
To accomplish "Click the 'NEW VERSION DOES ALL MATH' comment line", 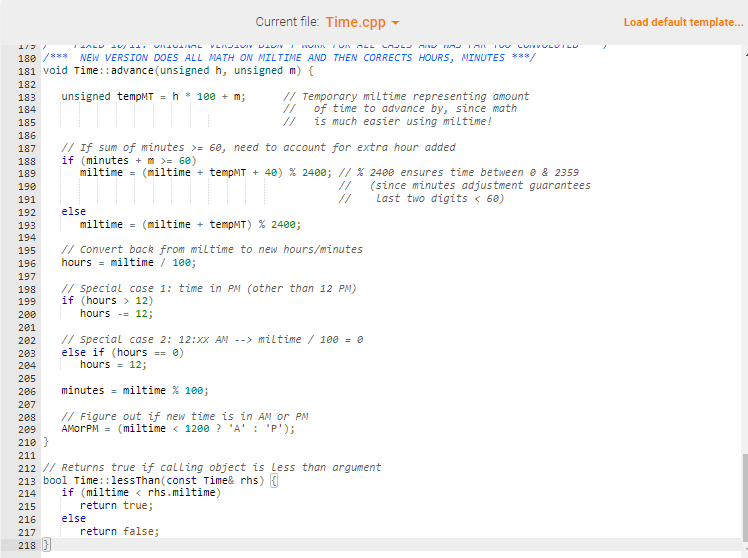I will coord(289,58).
